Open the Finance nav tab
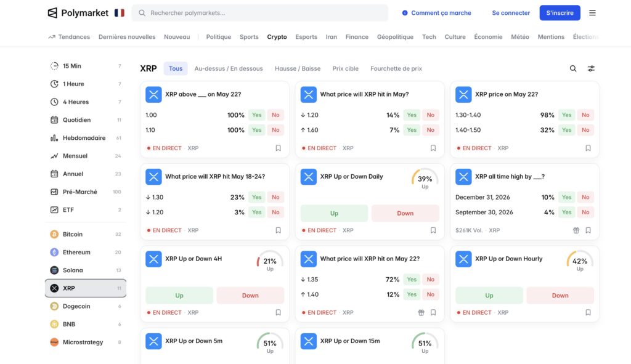The width and height of the screenshot is (631, 364). point(357,36)
